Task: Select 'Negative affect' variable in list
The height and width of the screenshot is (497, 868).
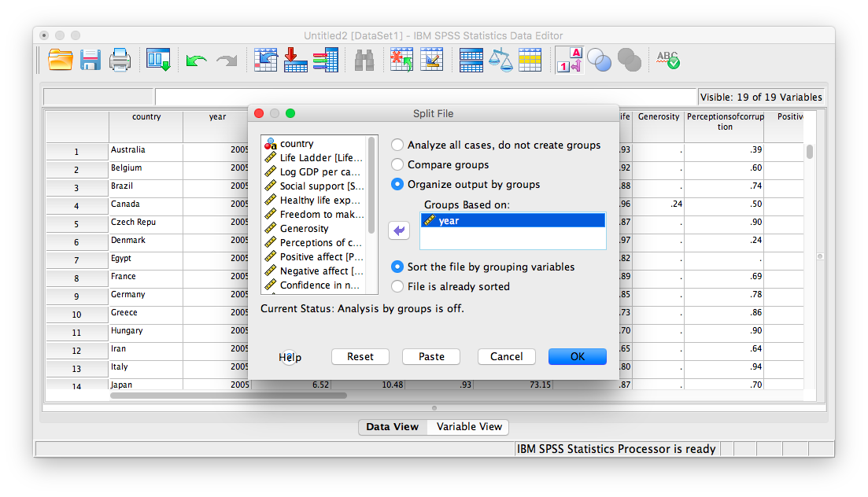Action: [314, 271]
